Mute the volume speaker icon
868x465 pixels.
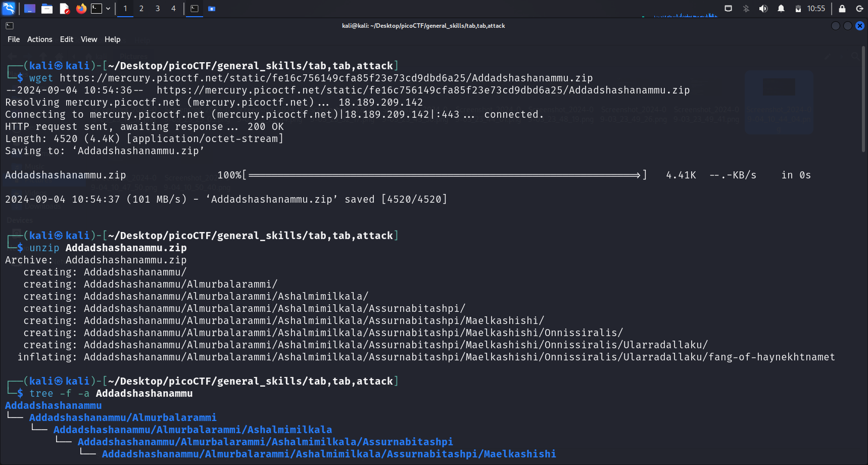coord(763,9)
